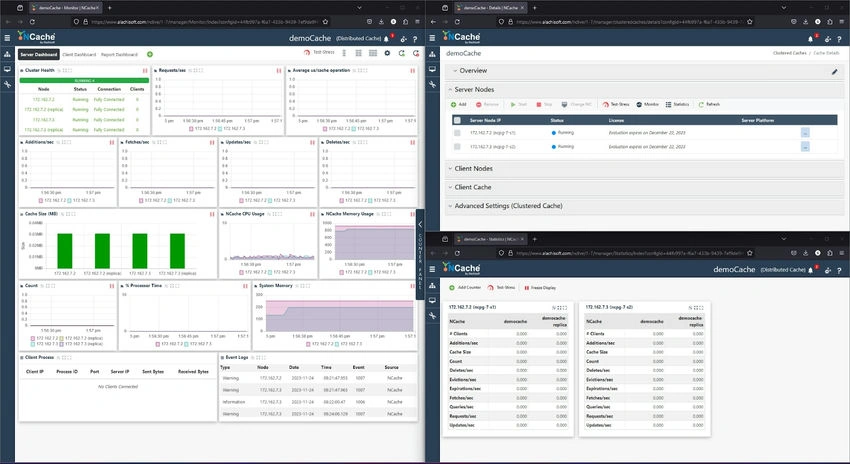The image size is (850, 464).
Task: Add new dashboard with green plus icon
Action: [150, 54]
